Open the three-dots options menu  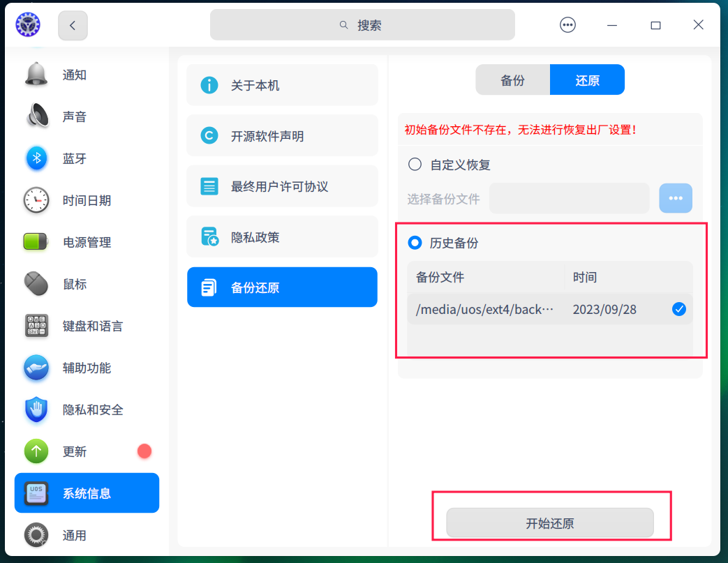click(567, 24)
